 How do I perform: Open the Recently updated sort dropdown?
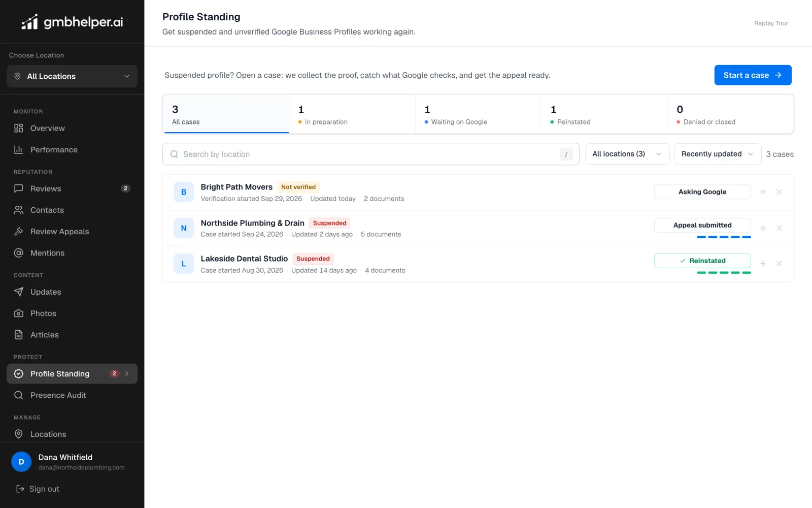pos(718,154)
